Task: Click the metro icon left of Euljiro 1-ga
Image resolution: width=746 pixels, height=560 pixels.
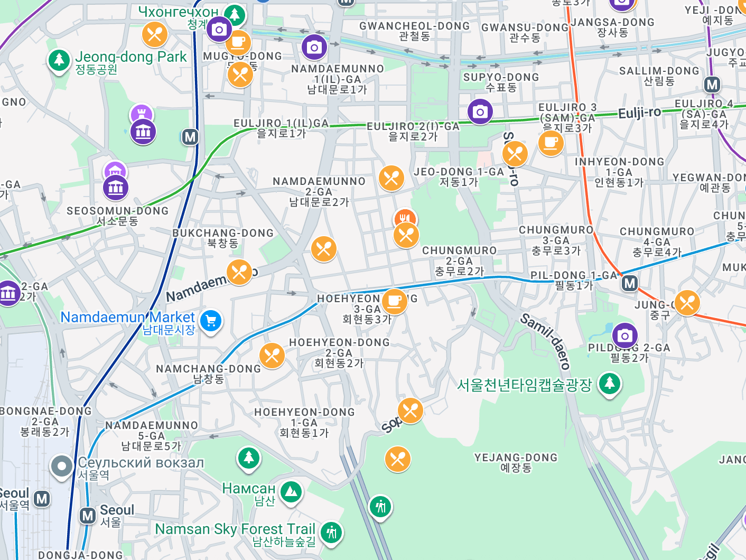Action: pos(190,137)
